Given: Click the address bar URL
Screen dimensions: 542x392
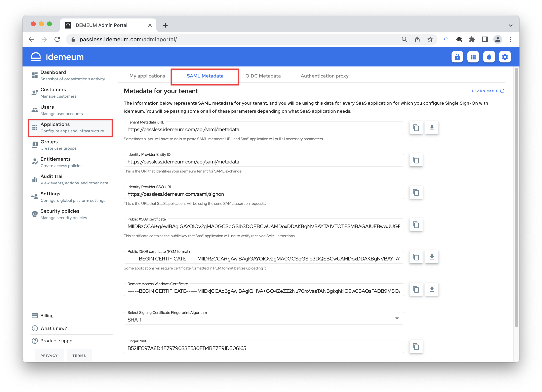Looking at the screenshot, I should pos(128,39).
